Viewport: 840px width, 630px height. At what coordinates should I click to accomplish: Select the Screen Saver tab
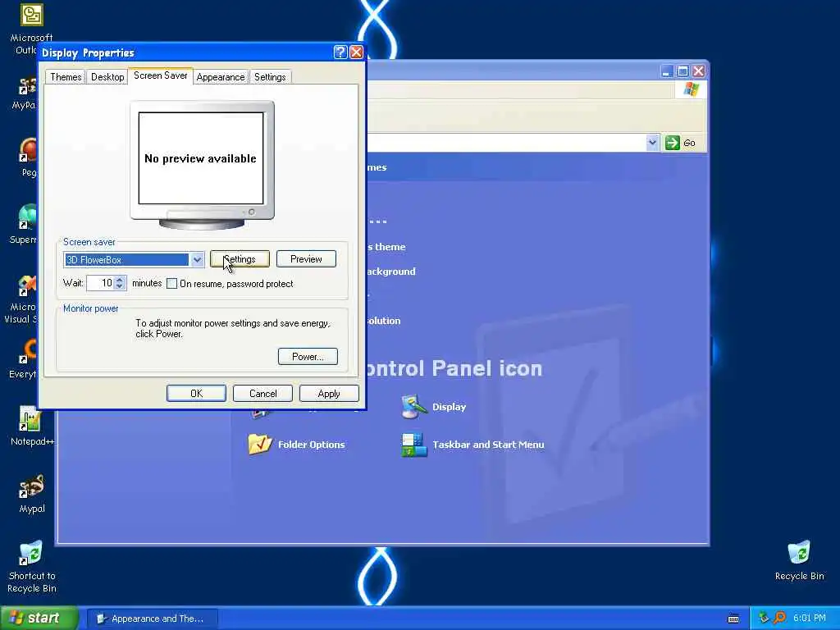tap(160, 75)
